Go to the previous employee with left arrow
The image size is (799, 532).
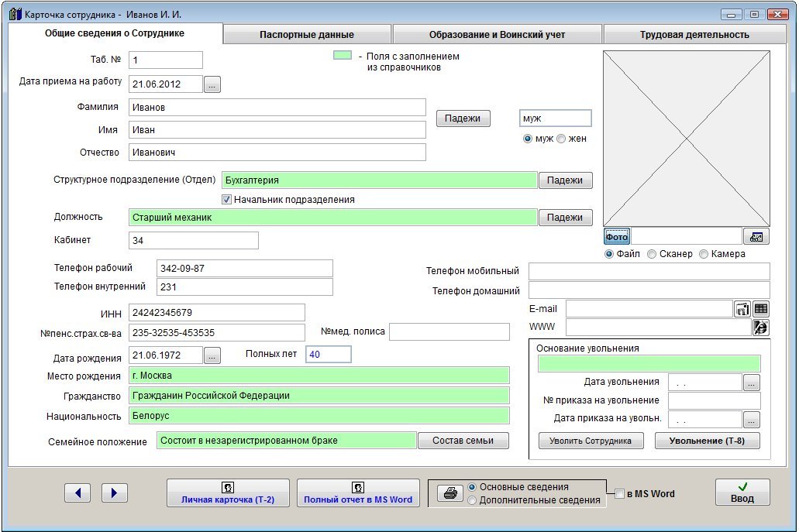[77, 493]
